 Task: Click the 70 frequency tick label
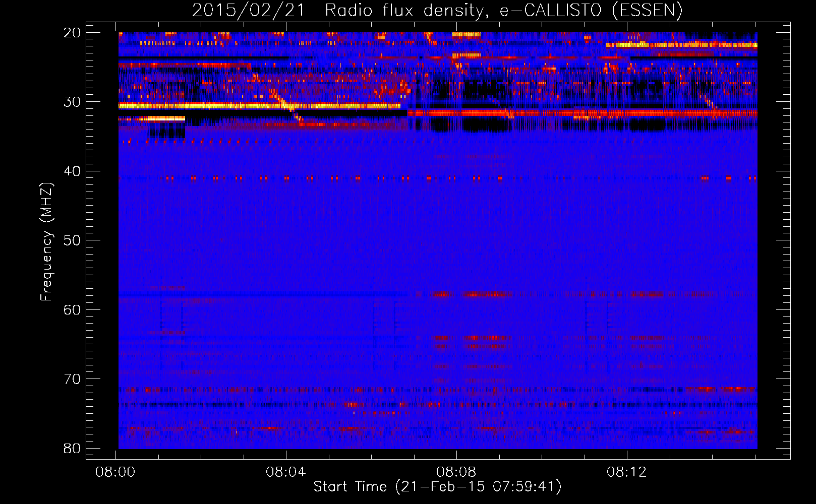pyautogui.click(x=72, y=379)
